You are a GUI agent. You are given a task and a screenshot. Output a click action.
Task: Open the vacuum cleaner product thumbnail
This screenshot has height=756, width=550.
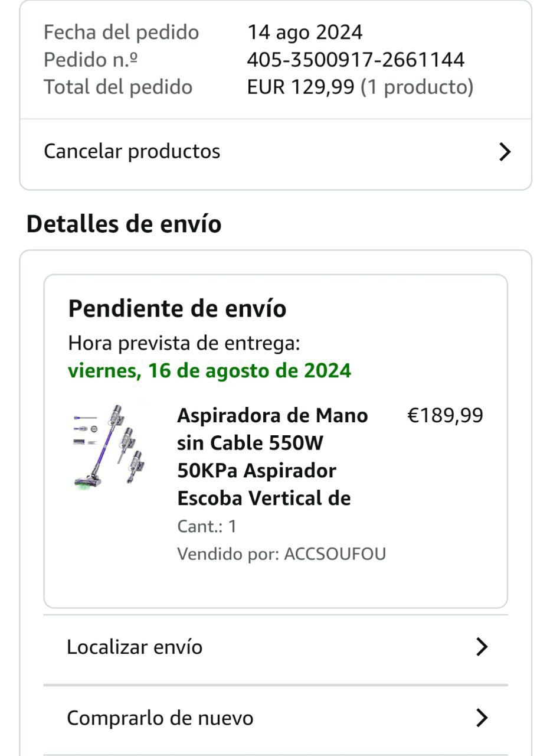tap(110, 446)
